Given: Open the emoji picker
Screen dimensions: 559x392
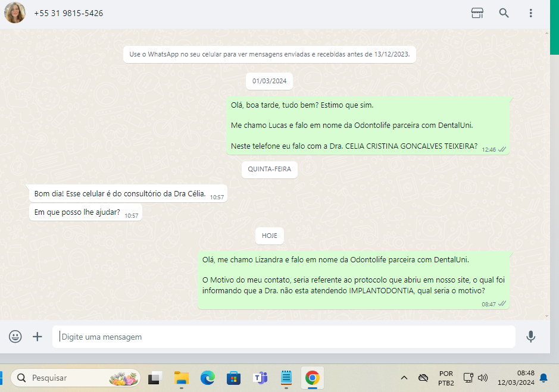Looking at the screenshot, I should pos(15,337).
